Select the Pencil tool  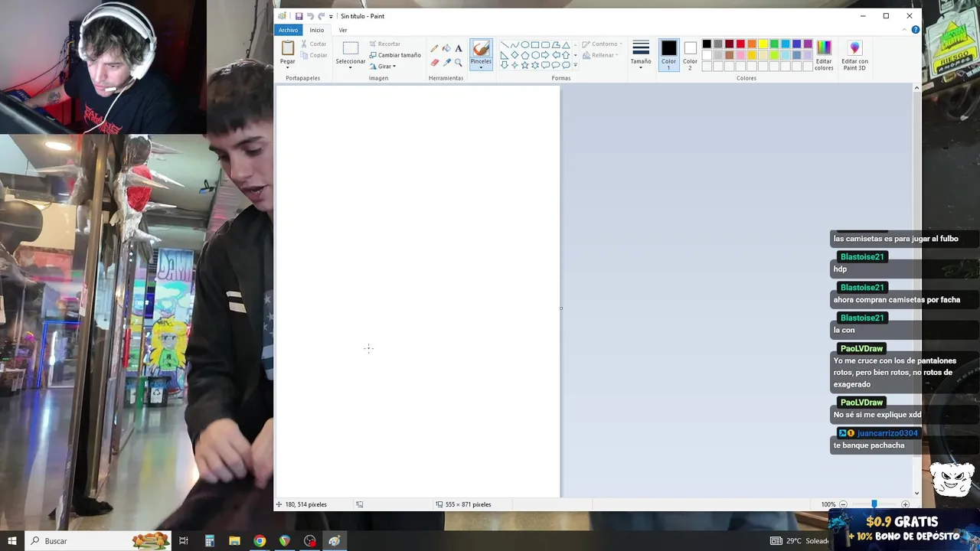click(434, 48)
